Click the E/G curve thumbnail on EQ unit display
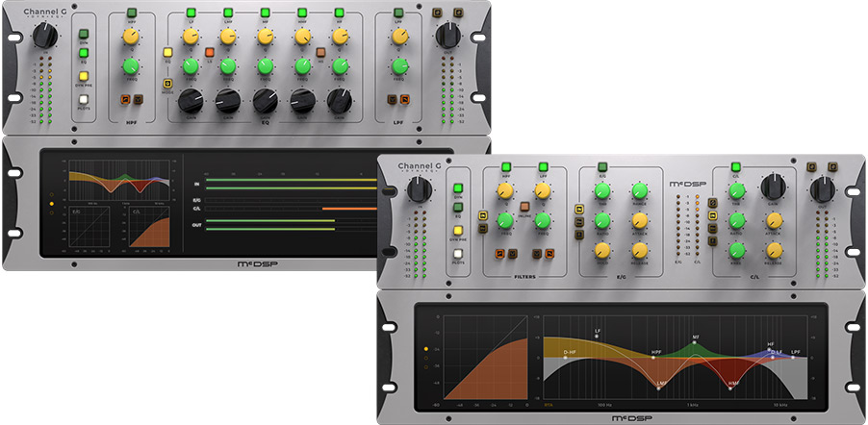The width and height of the screenshot is (868, 425). (x=89, y=227)
